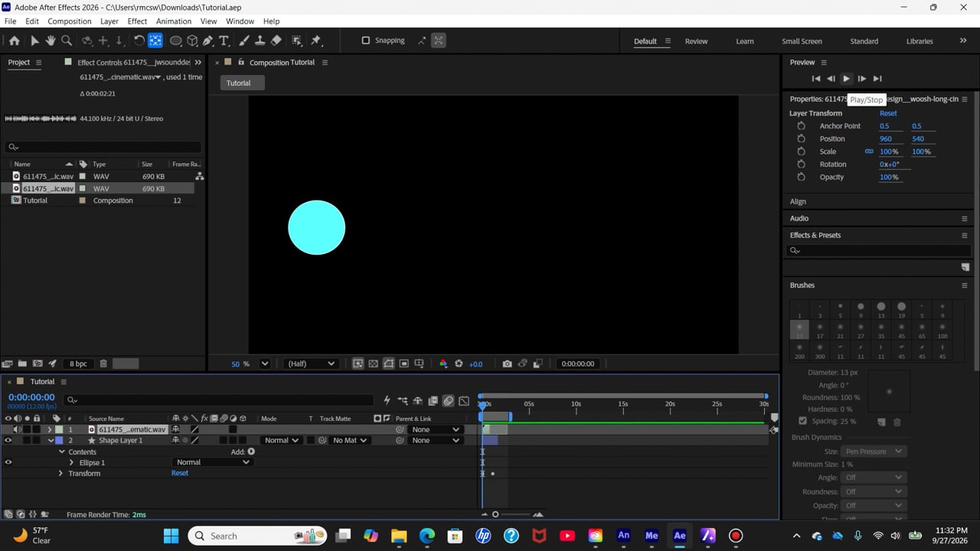Select the Eraser tool
The image size is (980, 551).
(x=276, y=41)
